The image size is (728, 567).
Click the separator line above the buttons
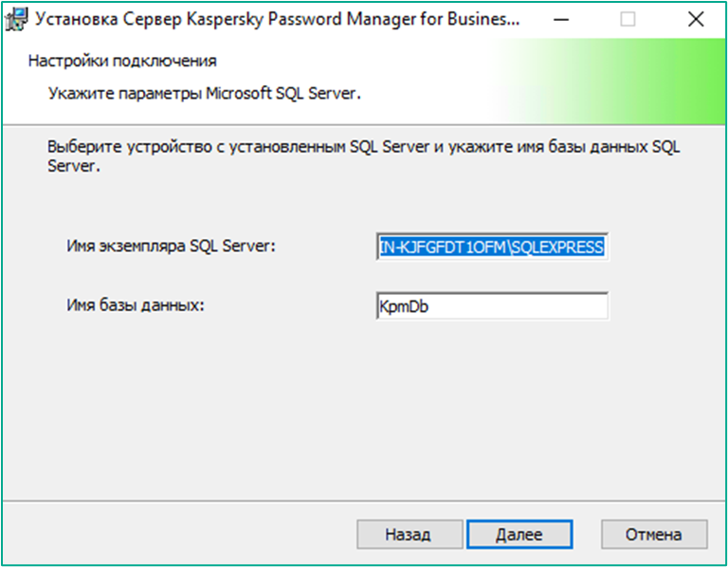(364, 501)
